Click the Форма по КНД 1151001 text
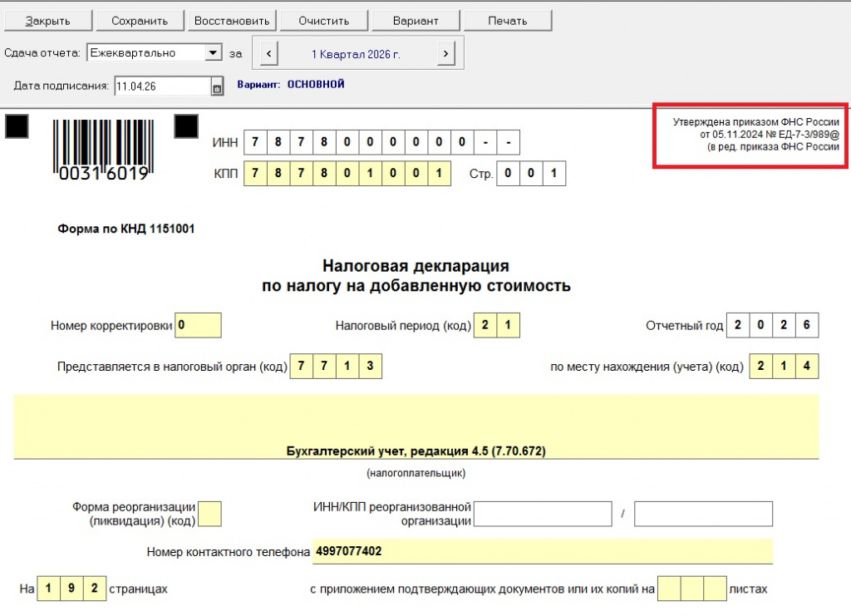851x616 pixels. (x=126, y=229)
